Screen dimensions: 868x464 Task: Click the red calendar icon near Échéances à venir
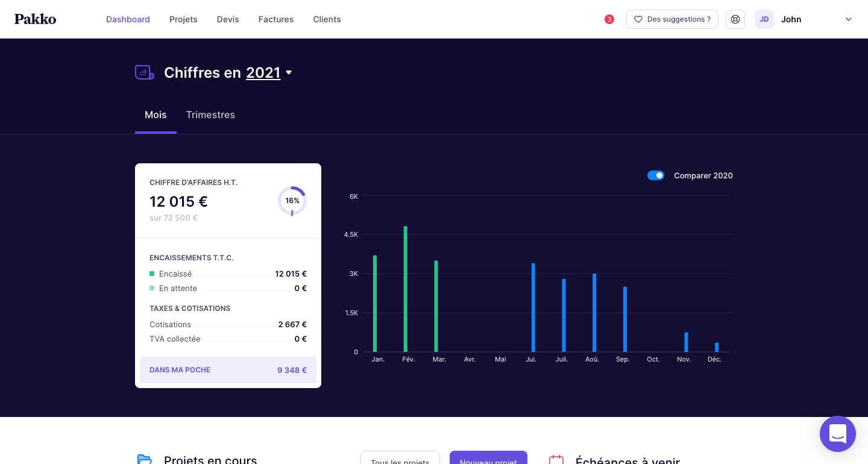pos(556,460)
